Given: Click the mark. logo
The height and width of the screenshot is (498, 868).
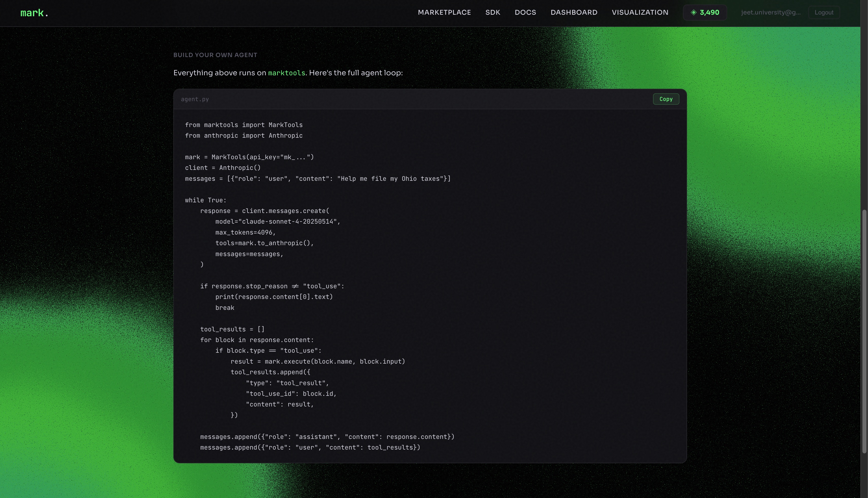Looking at the screenshot, I should 34,13.
